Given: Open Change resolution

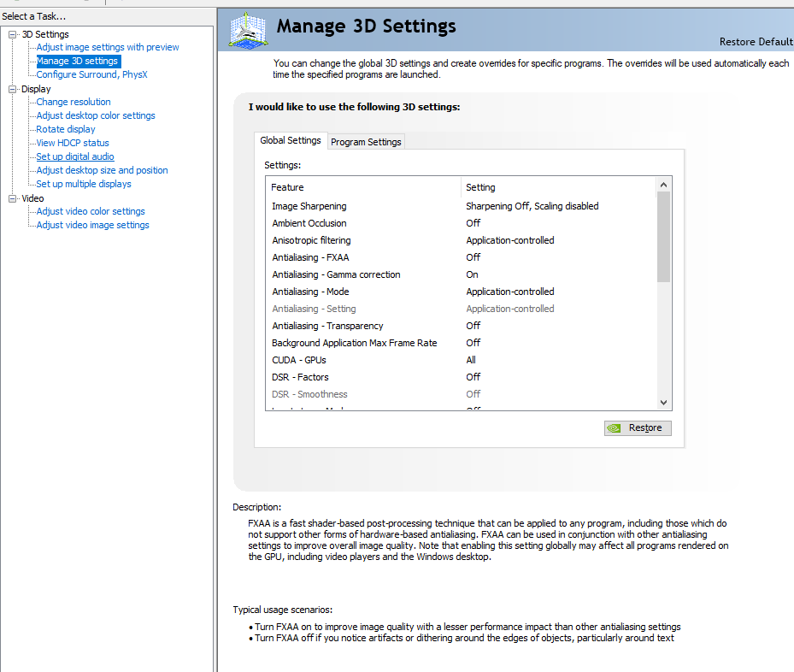Looking at the screenshot, I should (73, 102).
